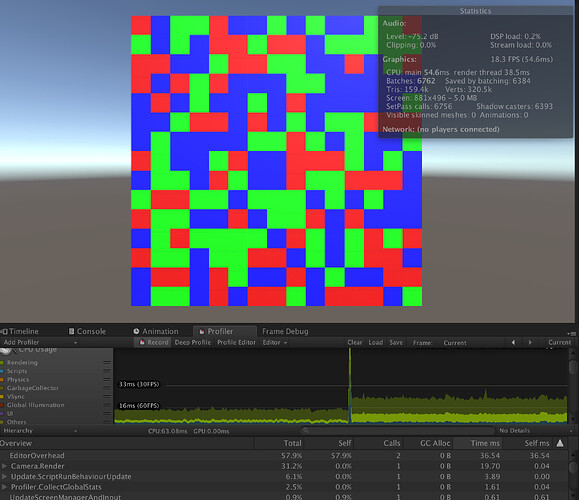
Task: Toggle the Record profiler button
Action: point(153,342)
